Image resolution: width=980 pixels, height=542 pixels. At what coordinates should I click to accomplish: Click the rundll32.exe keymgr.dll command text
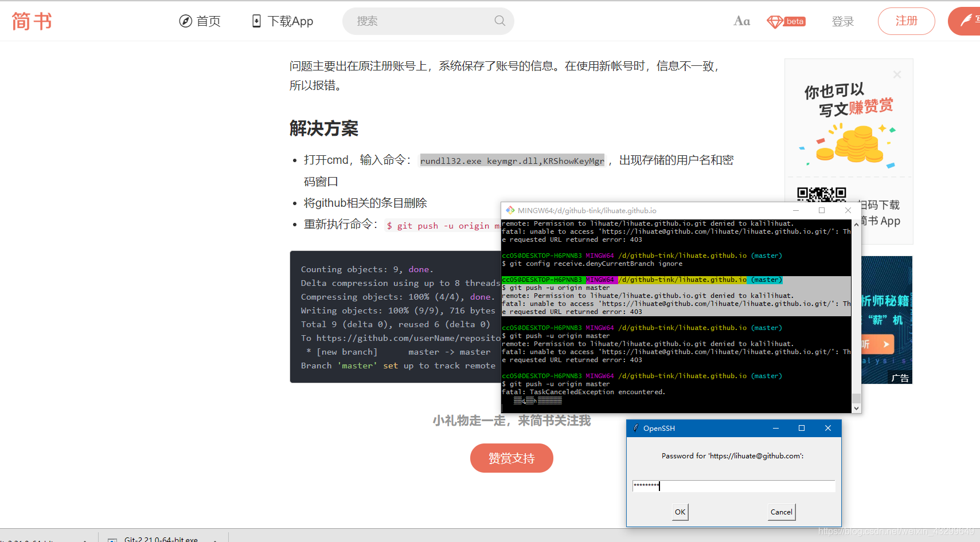coord(512,161)
